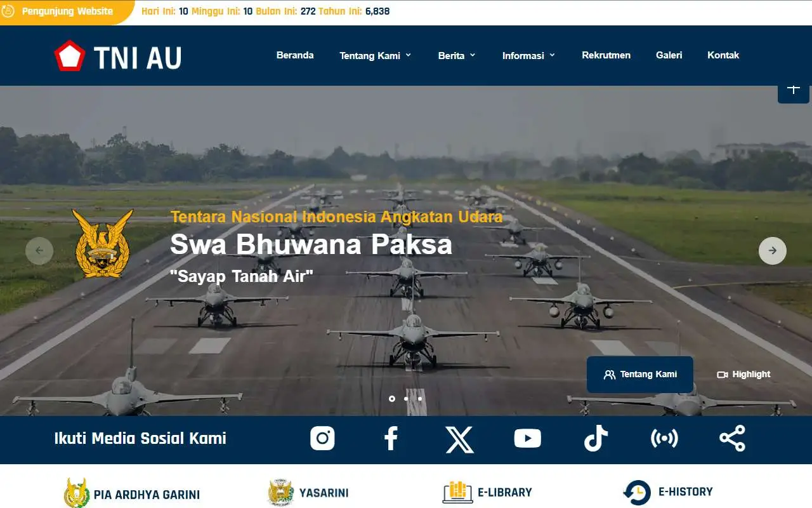Open the Rekrutmen menu item
Viewport: 812px width, 508px height.
point(606,55)
